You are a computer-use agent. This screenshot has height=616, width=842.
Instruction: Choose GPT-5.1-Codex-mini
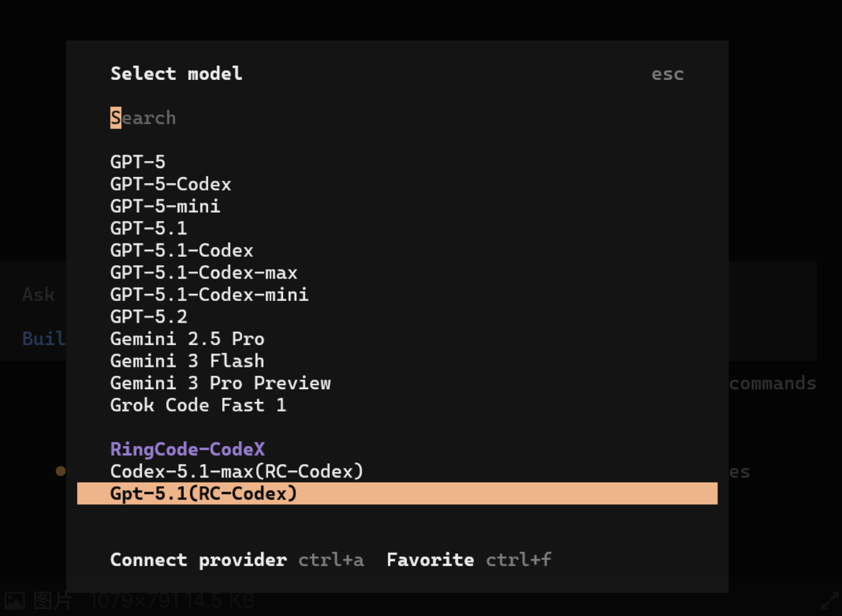coord(209,294)
